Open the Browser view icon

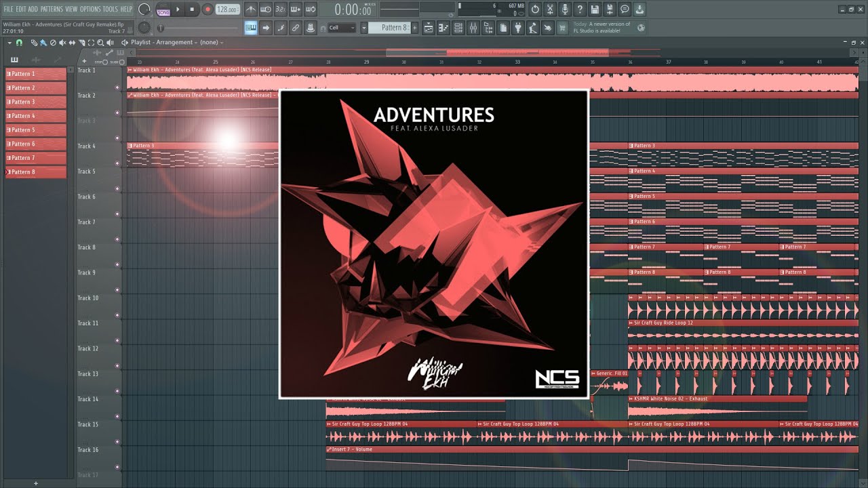[488, 27]
